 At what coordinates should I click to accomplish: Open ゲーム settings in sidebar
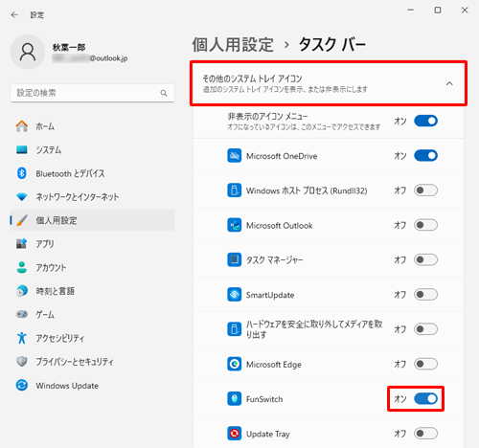(93, 314)
